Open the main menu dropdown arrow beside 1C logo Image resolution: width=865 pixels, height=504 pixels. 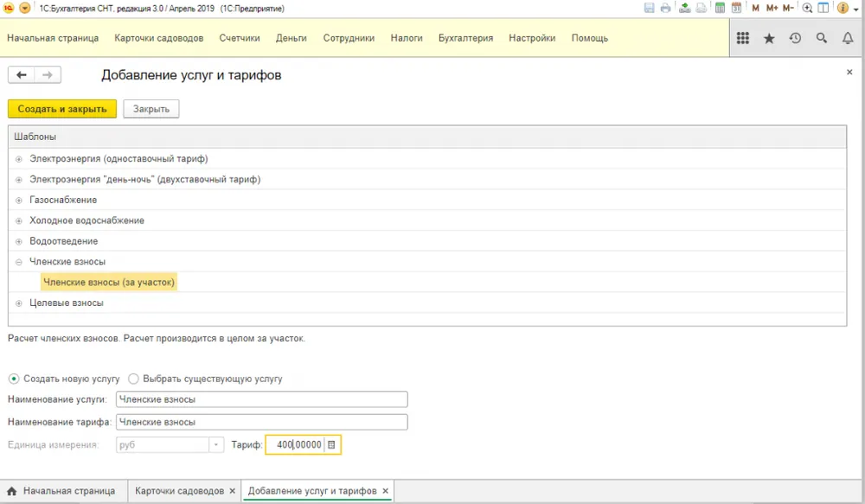point(25,8)
